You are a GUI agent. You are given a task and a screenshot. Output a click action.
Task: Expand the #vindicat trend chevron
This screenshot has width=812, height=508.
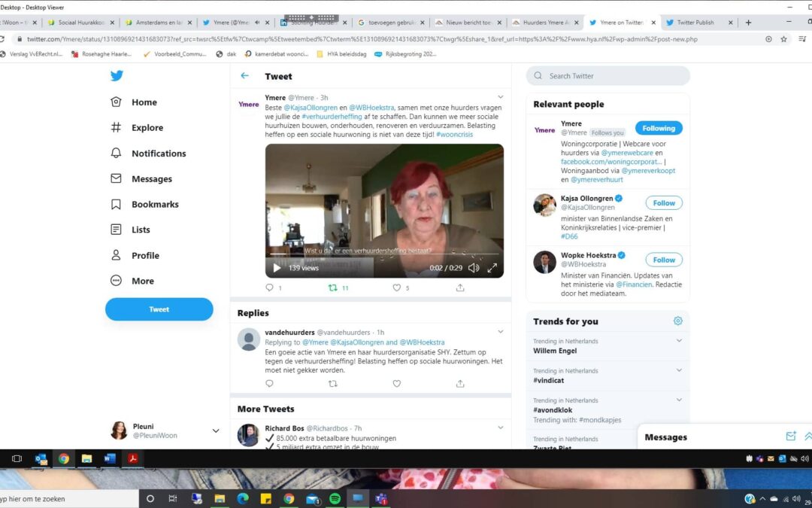tap(679, 370)
